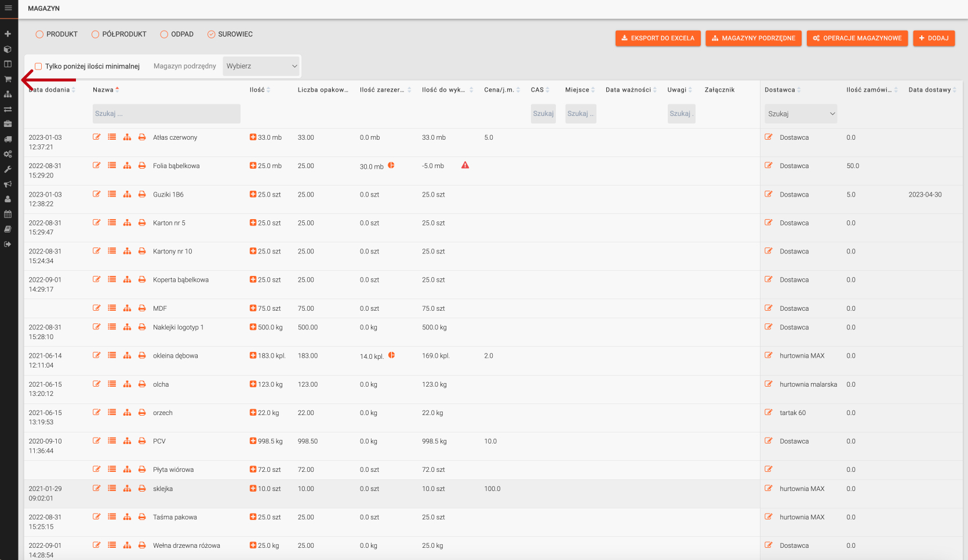Open the Magazyn podrzędny Wybierz dropdown
The width and height of the screenshot is (968, 560).
(x=261, y=66)
